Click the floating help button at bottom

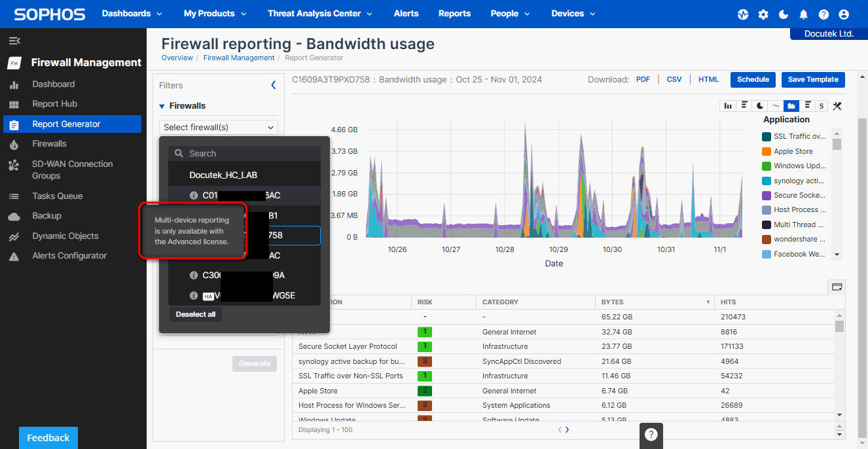coord(651,435)
